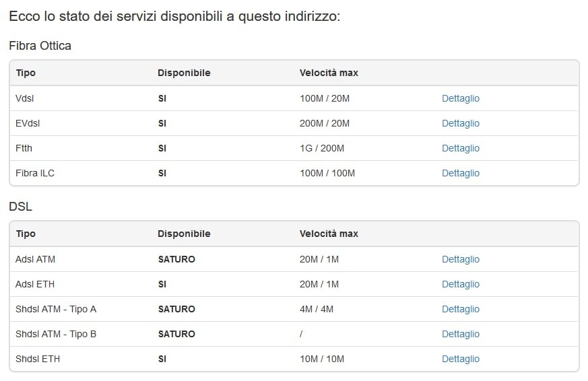Image resolution: width=588 pixels, height=381 pixels.
Task: Click the DSL section heading
Action: coord(21,207)
